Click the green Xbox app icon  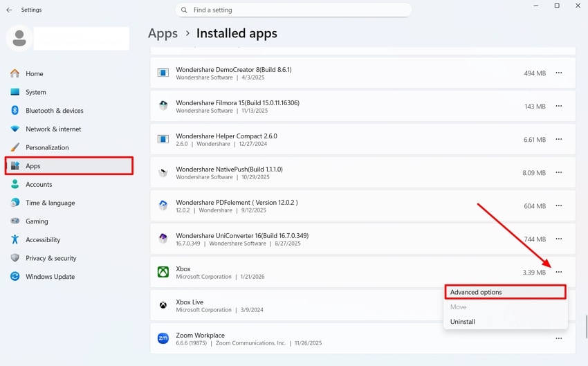[163, 272]
